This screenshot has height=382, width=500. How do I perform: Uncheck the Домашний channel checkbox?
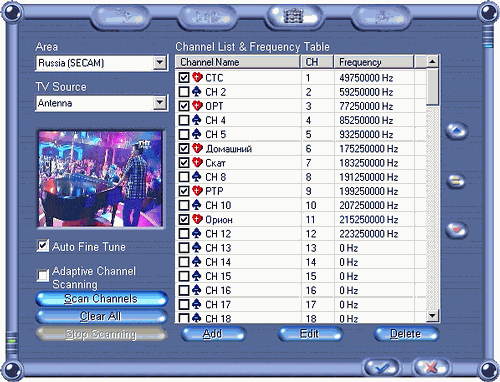coord(184,148)
